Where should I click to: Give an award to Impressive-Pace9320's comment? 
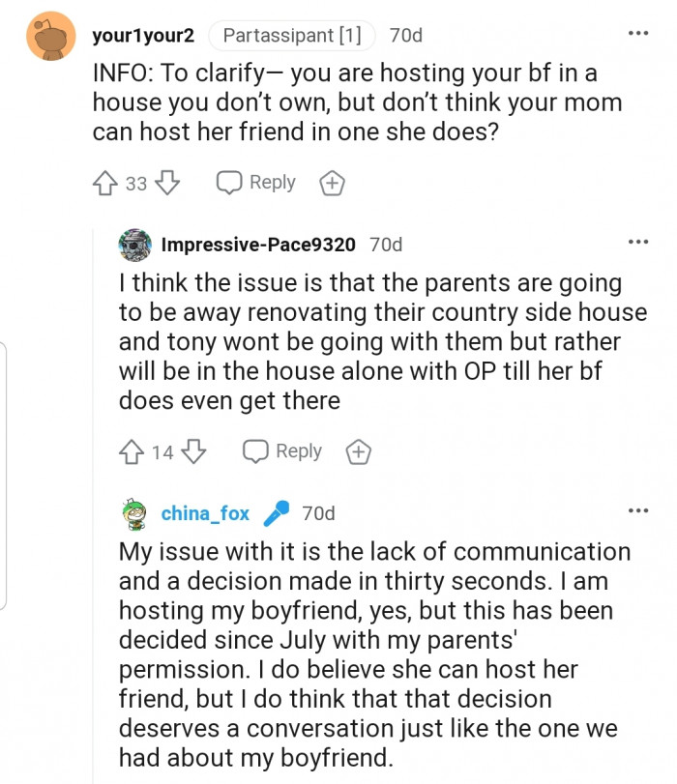point(359,450)
